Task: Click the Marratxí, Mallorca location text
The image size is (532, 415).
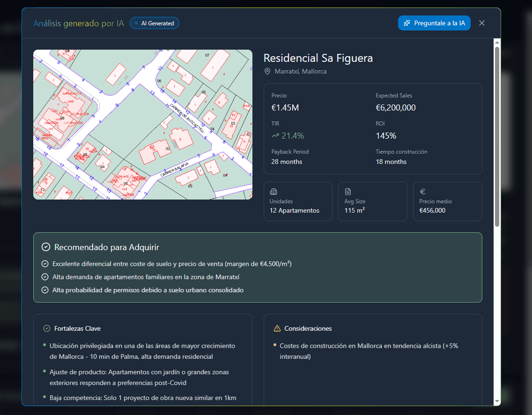Action: [301, 71]
